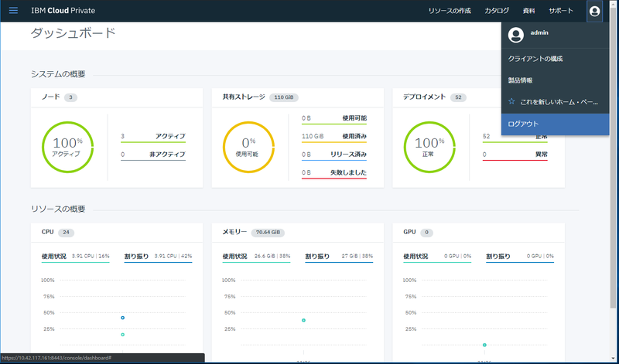Viewport: 619px width, 364px height.
Task: Click the star icon beside new home page
Action: (x=511, y=102)
